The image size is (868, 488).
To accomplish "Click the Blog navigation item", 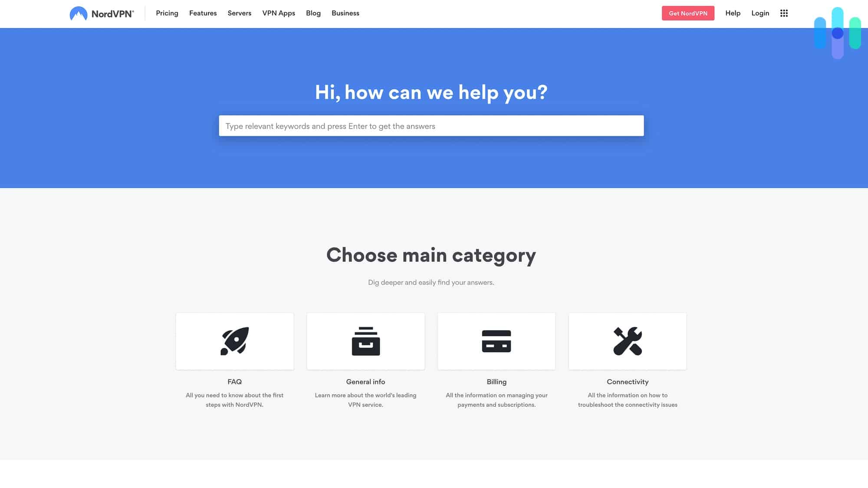I will (313, 13).
